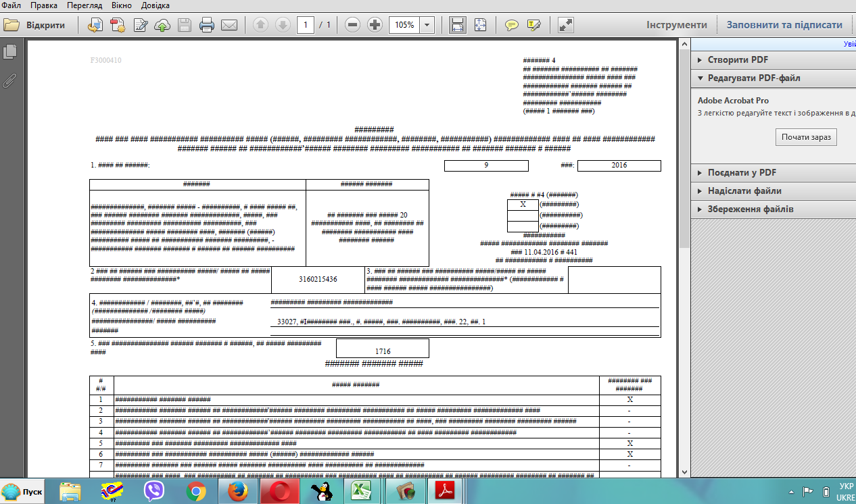The image size is (856, 504).
Task: Open the Довідка menu
Action: [156, 5]
